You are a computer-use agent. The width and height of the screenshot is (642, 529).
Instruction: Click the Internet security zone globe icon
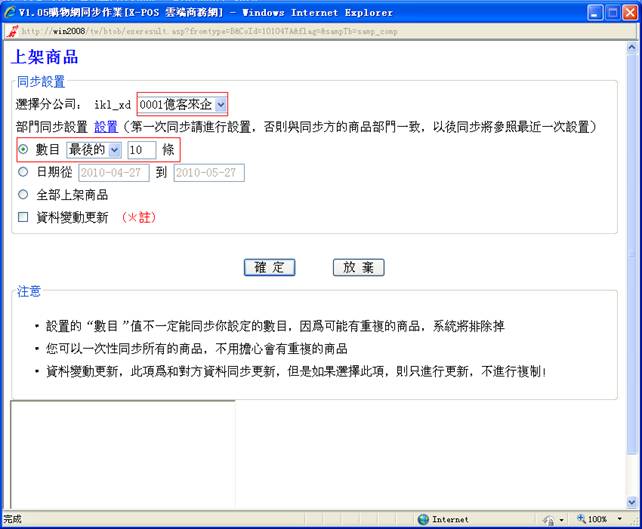coord(424,520)
